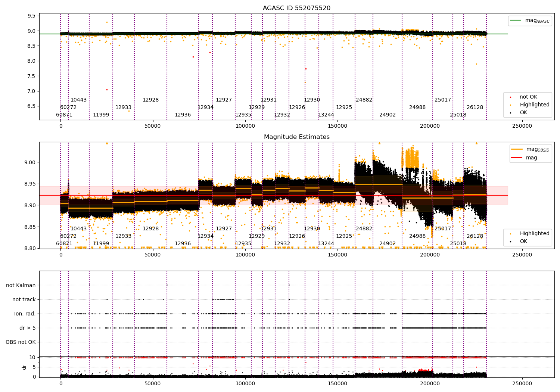
Task: Select OBSID label 12928 in the Magnitude Estimates plot
Action: (150, 229)
